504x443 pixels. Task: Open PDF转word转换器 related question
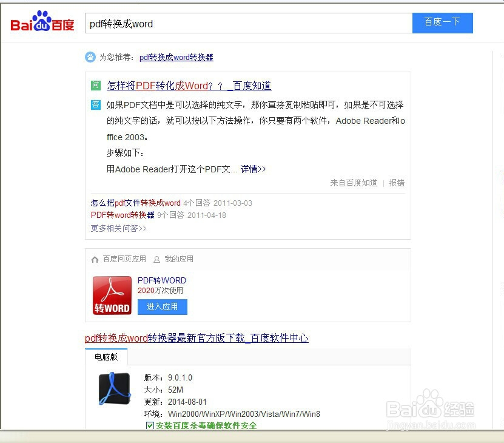123,215
